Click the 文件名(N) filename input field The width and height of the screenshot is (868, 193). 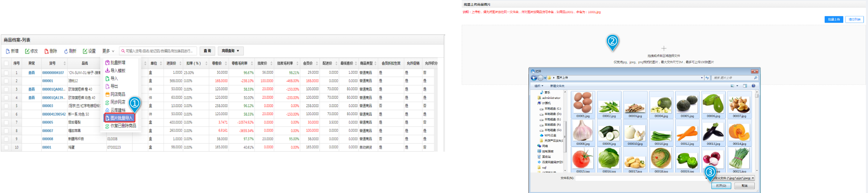tap(640, 178)
